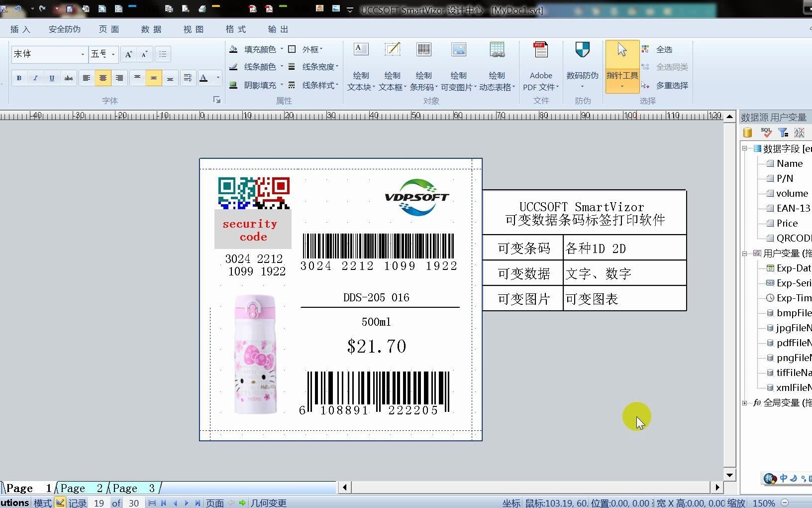The width and height of the screenshot is (812, 508).
Task: Toggle align right
Action: point(119,78)
